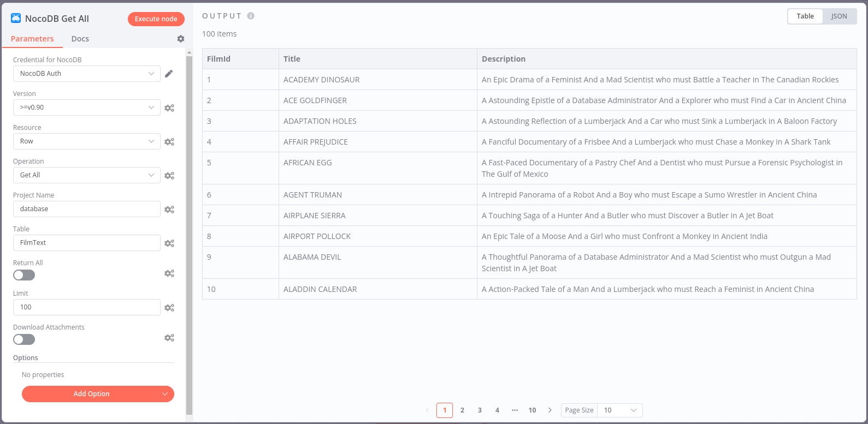Click the pencil icon to edit NocoDB credential
Viewport: 868px width, 424px height.
[x=169, y=74]
